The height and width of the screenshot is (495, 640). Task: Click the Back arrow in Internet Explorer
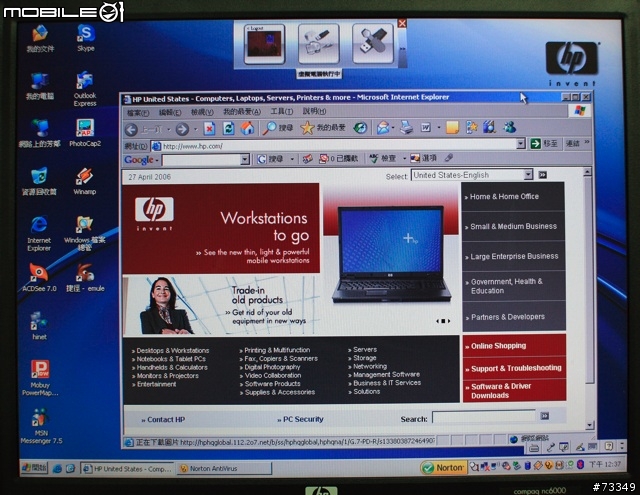131,130
